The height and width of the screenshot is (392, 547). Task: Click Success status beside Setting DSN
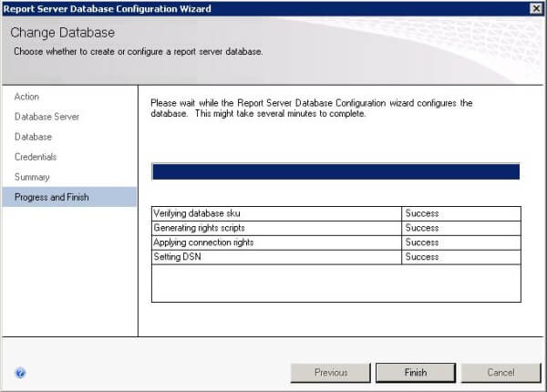(x=422, y=257)
